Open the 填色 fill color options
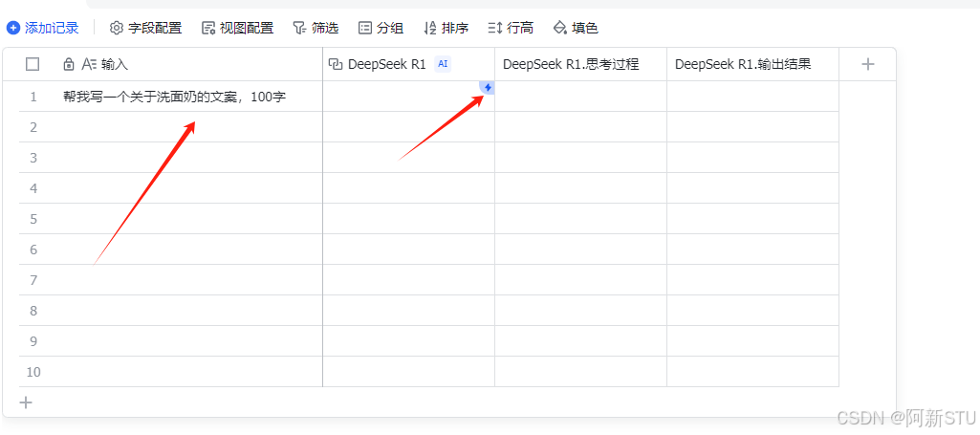The image size is (980, 435). (576, 28)
